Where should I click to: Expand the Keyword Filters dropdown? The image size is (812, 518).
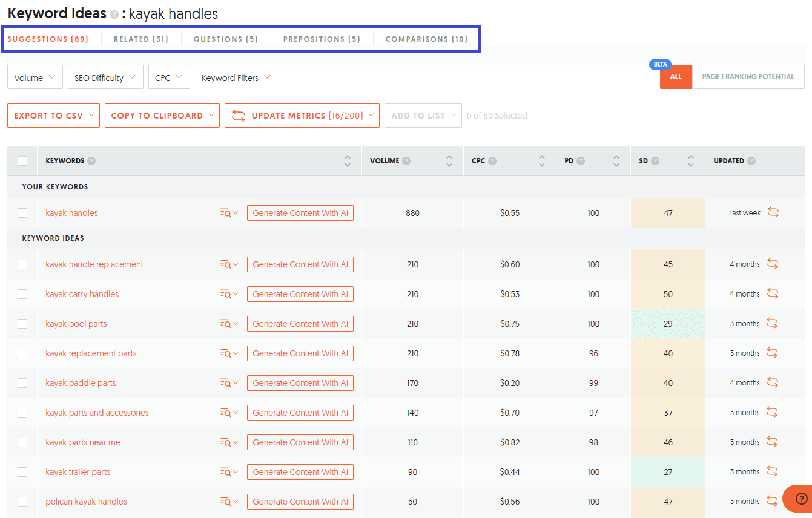tap(236, 77)
